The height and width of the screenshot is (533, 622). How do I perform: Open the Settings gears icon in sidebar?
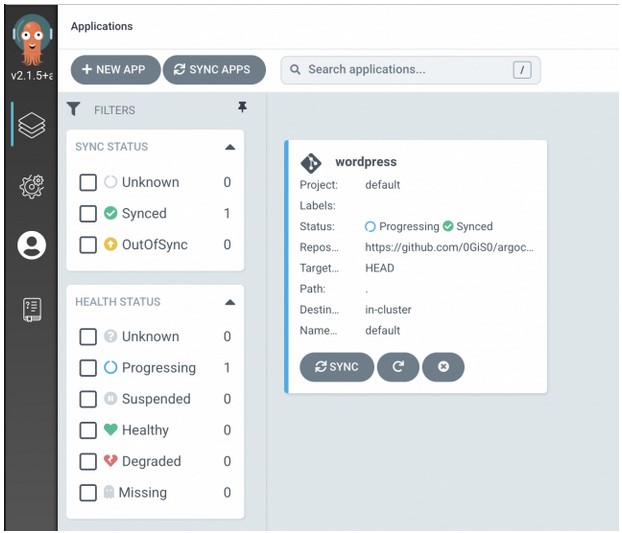(32, 186)
